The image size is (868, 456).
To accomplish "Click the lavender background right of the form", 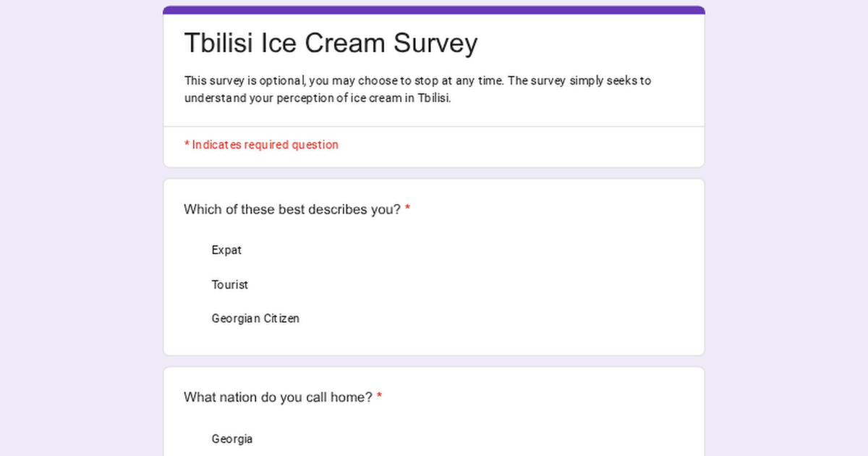I will [x=787, y=232].
